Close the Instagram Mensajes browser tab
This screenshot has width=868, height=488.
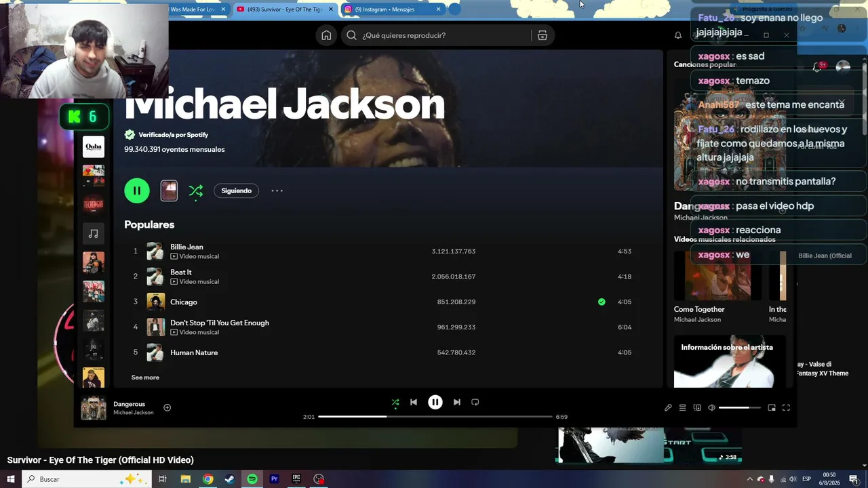(x=439, y=9)
